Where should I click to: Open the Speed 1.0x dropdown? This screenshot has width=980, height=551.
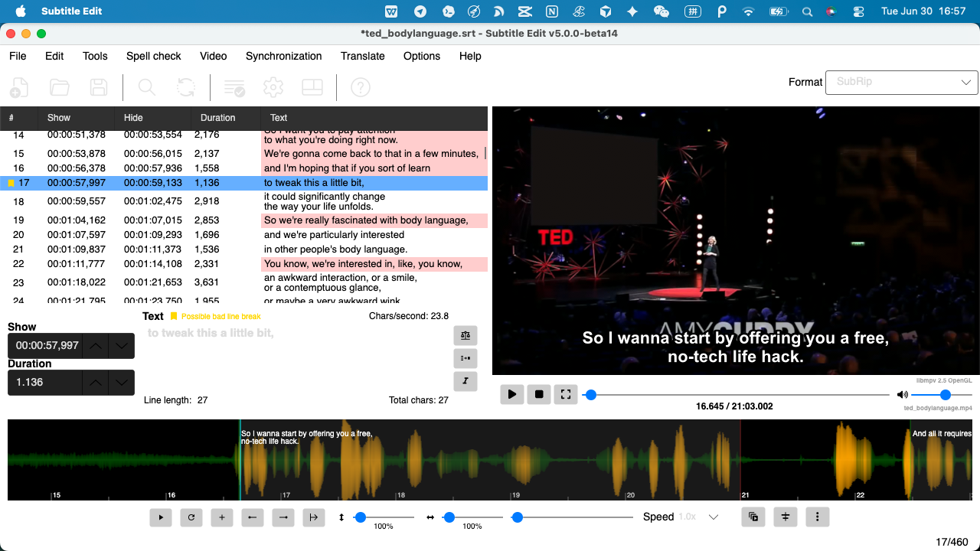(x=700, y=517)
